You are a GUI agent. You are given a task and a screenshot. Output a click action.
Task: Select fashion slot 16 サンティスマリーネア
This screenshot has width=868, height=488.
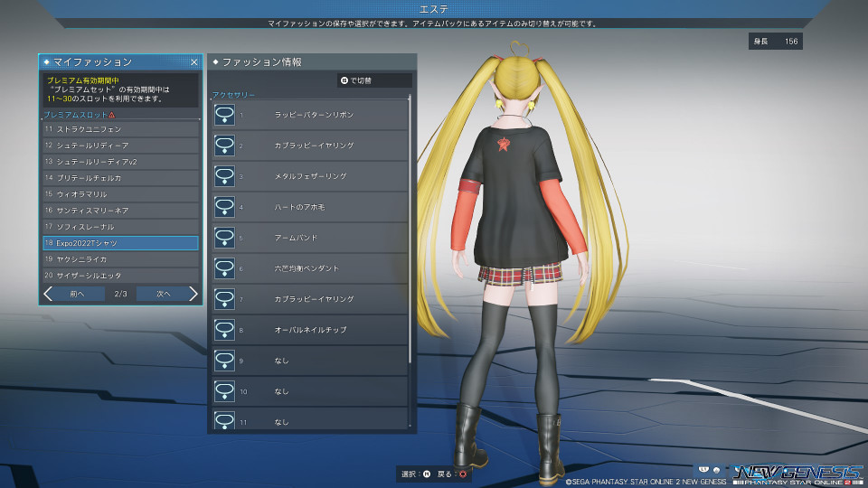click(120, 211)
